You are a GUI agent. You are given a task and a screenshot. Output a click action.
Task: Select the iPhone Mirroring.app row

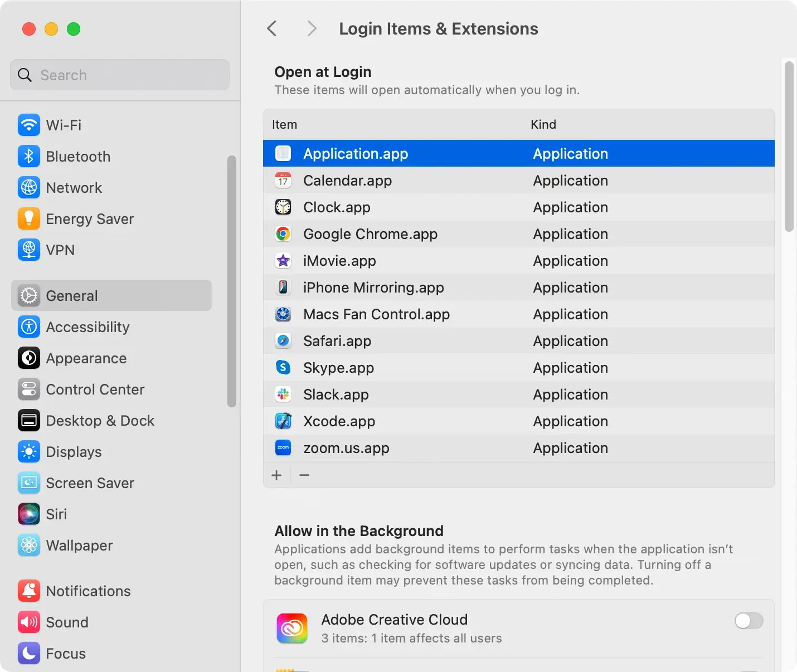point(519,287)
